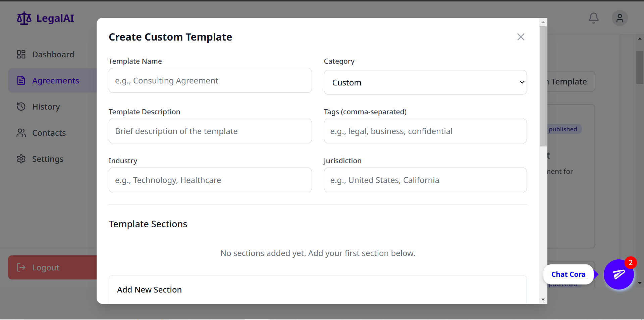
Task: Open the user profile avatar
Action: (620, 18)
